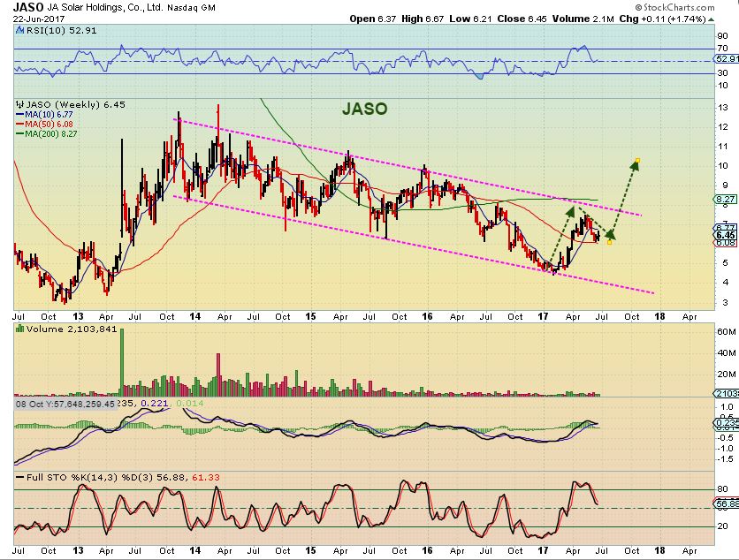
Task: Click the MA(200) 8.27 legend entry
Action: [x=46, y=133]
